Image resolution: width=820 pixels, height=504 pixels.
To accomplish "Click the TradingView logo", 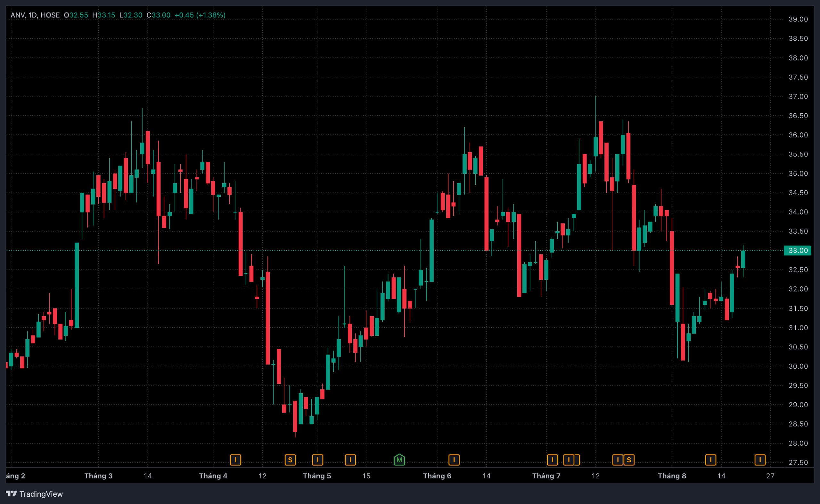I will [34, 494].
